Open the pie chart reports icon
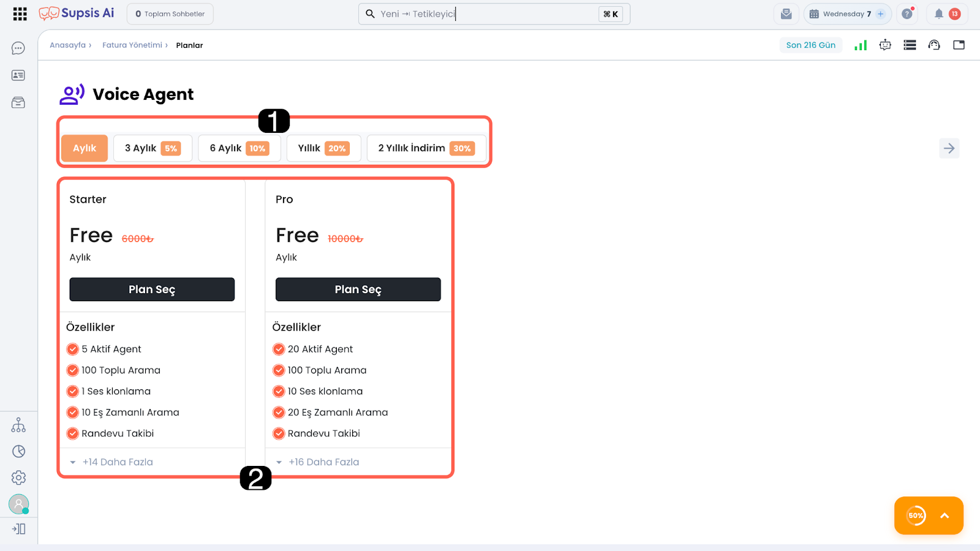This screenshot has width=980, height=551. click(18, 451)
